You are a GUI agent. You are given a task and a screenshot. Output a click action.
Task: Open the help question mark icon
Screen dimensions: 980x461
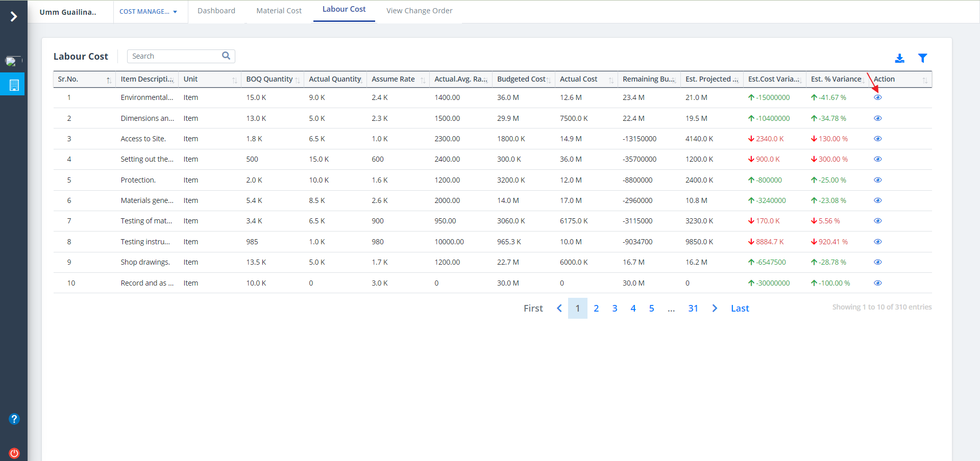[14, 419]
